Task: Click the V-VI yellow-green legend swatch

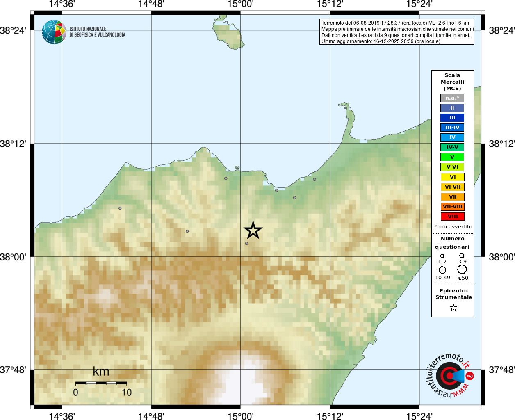Action: tap(452, 167)
